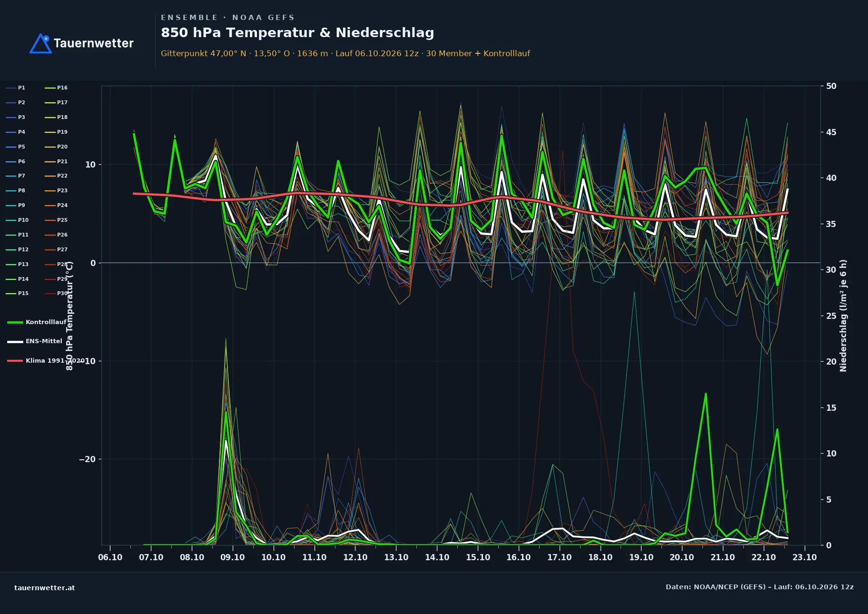868x614 pixels.
Task: Toggle legend entry P27
Action: pyautogui.click(x=56, y=249)
